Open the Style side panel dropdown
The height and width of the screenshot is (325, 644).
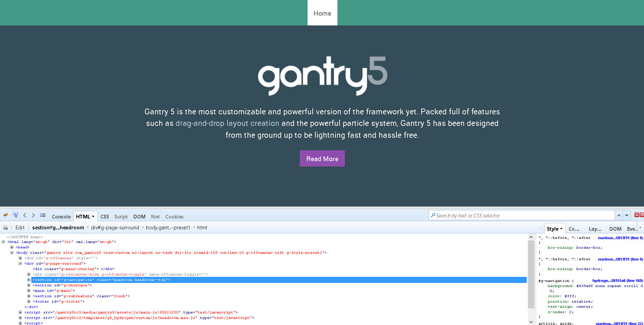point(561,229)
